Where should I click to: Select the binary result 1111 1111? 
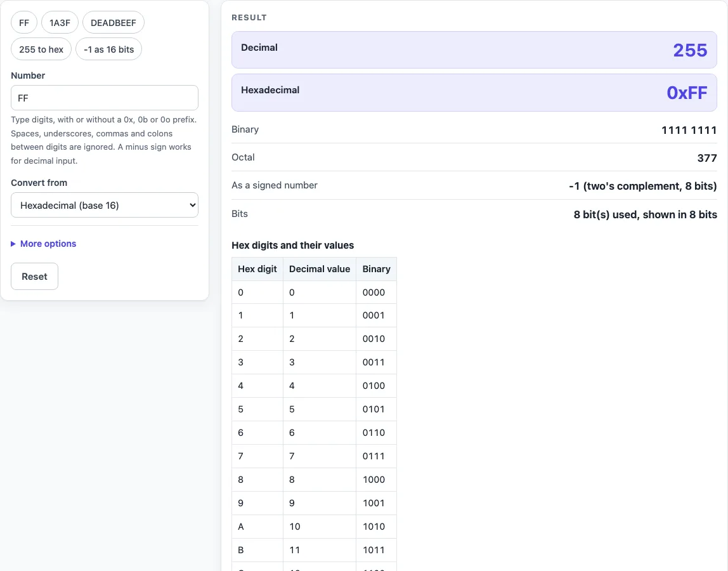click(x=689, y=130)
